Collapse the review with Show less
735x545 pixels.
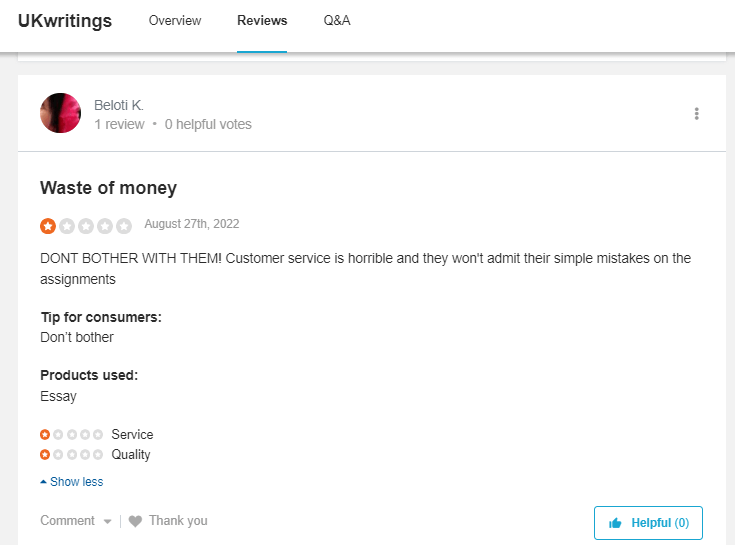click(x=72, y=482)
